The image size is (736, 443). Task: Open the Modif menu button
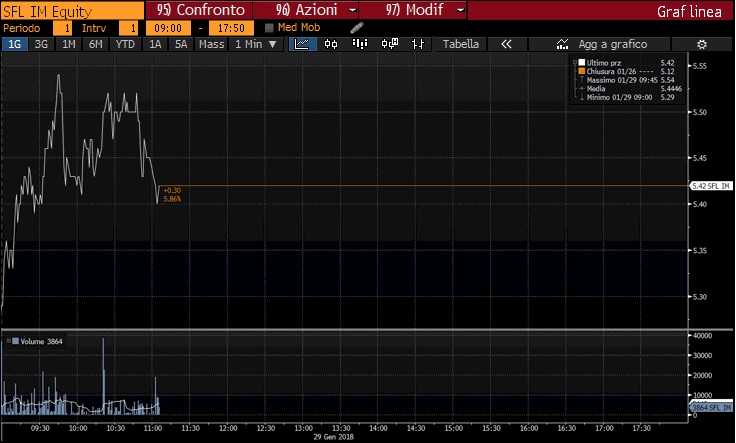click(459, 10)
